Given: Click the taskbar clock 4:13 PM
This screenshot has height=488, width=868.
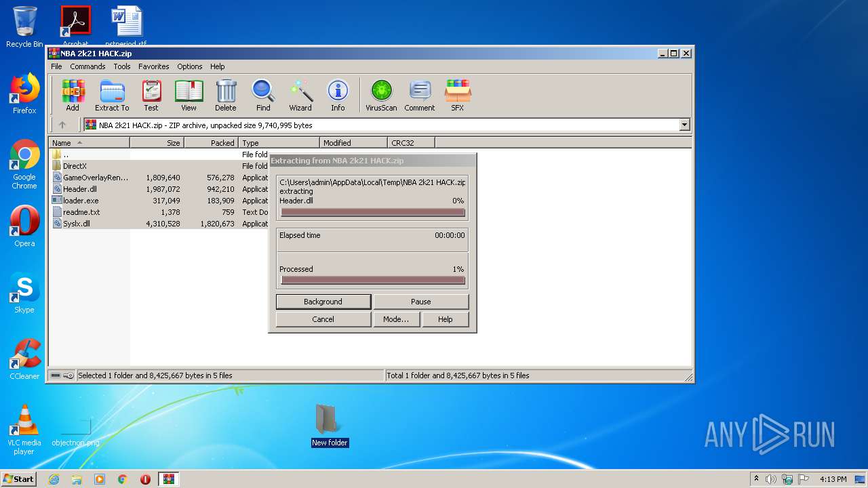Looking at the screenshot, I should pyautogui.click(x=833, y=479).
